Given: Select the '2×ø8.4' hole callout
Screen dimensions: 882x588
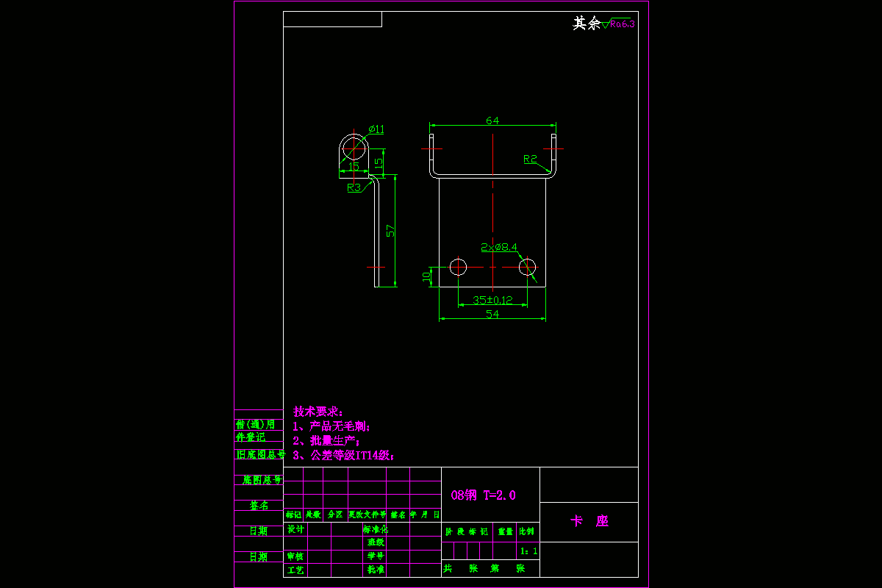Looking at the screenshot, I should [x=499, y=248].
